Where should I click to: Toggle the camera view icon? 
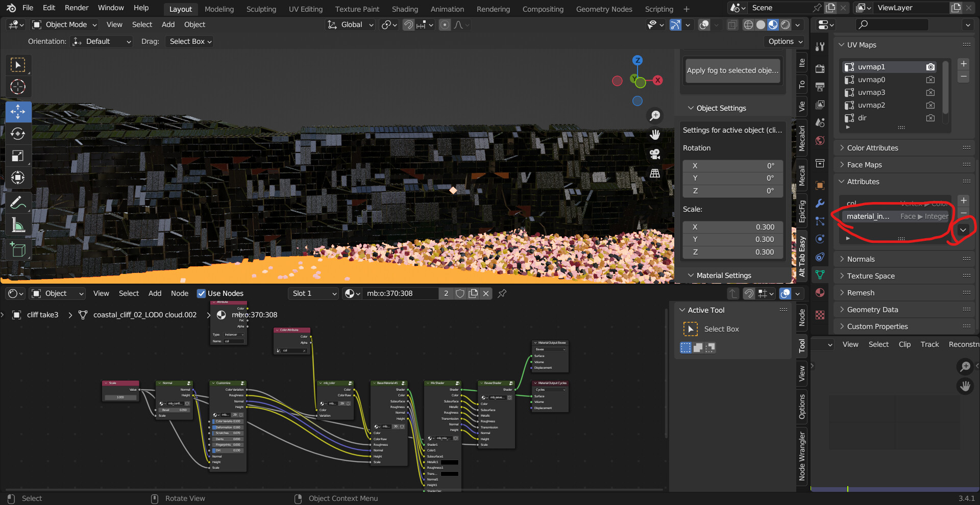[x=655, y=154]
